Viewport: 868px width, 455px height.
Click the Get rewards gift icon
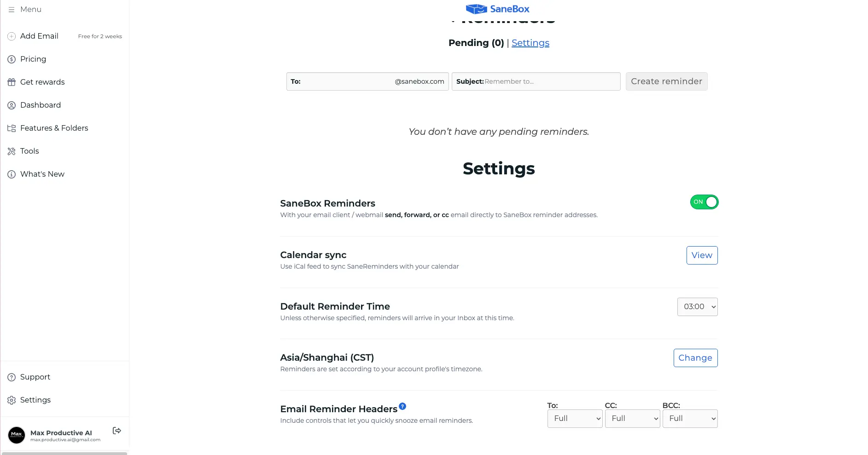(12, 82)
